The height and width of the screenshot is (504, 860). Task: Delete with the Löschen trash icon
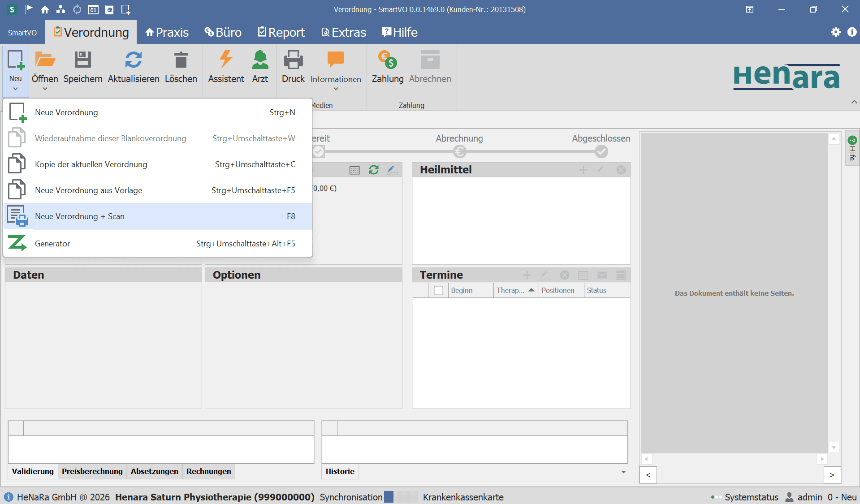[x=181, y=67]
